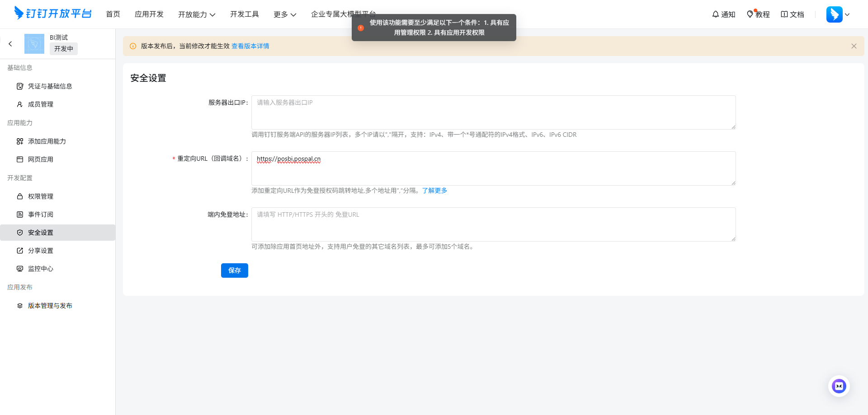Open the 了解更多 link
The width and height of the screenshot is (868, 415).
[x=434, y=190]
